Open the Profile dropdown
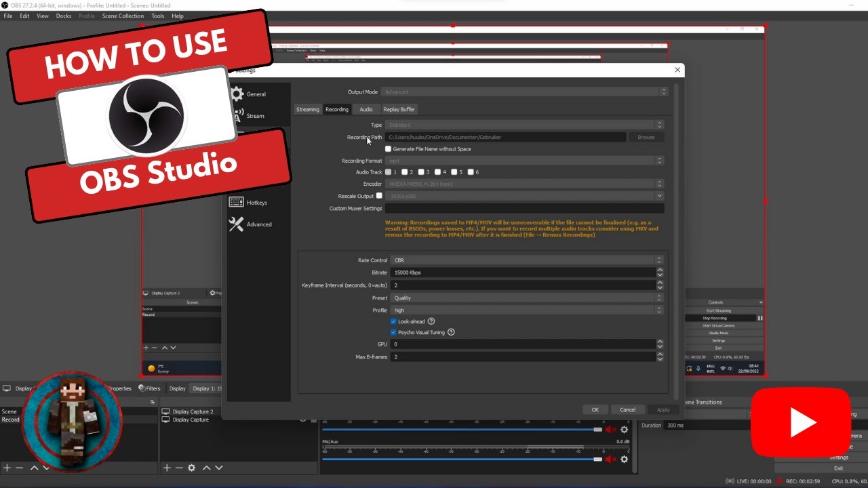Viewport: 868px width, 488px height. (526, 310)
